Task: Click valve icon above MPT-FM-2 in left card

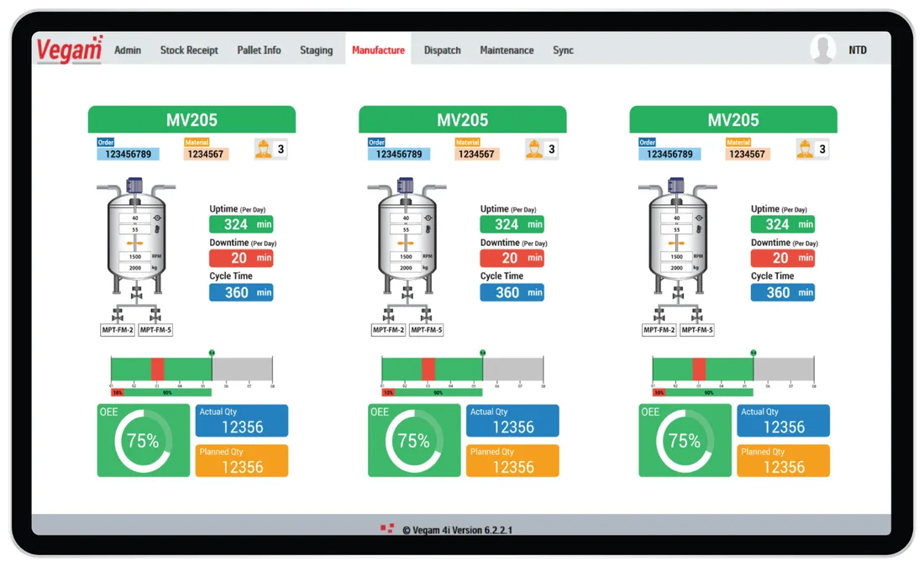Action: tap(118, 315)
